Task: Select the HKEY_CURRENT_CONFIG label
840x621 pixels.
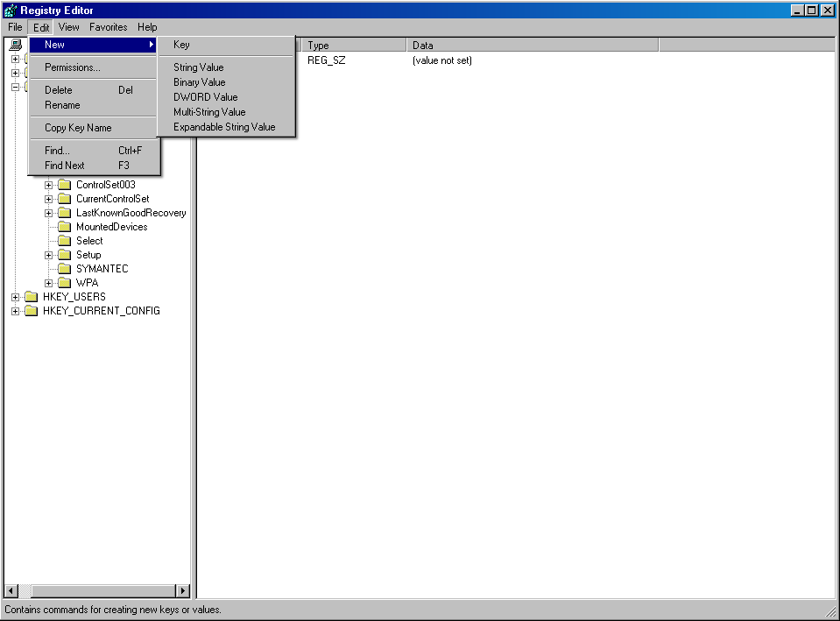Action: pyautogui.click(x=102, y=311)
